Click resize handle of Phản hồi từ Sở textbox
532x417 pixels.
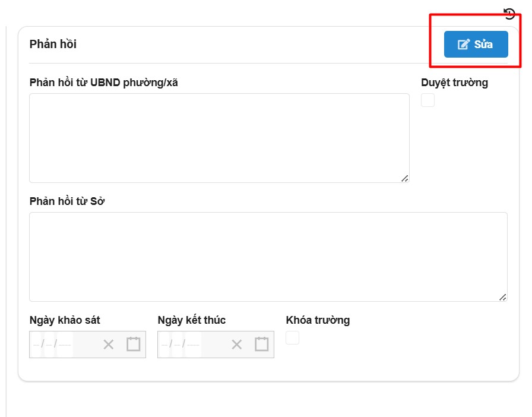coord(503,296)
